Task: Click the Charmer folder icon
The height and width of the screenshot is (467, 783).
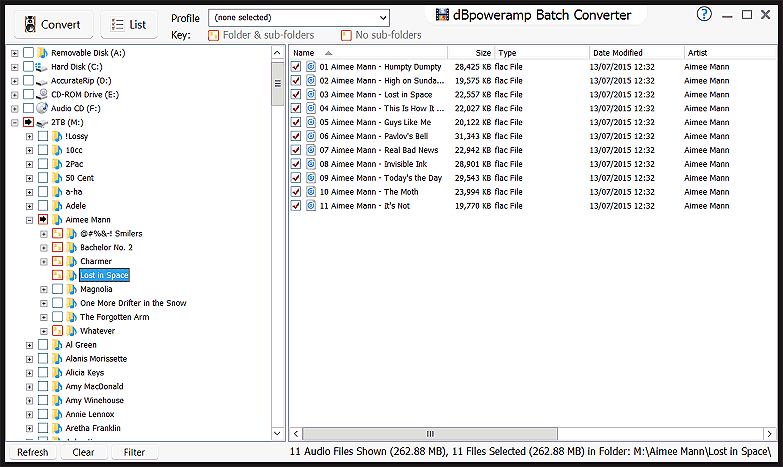Action: coord(71,261)
